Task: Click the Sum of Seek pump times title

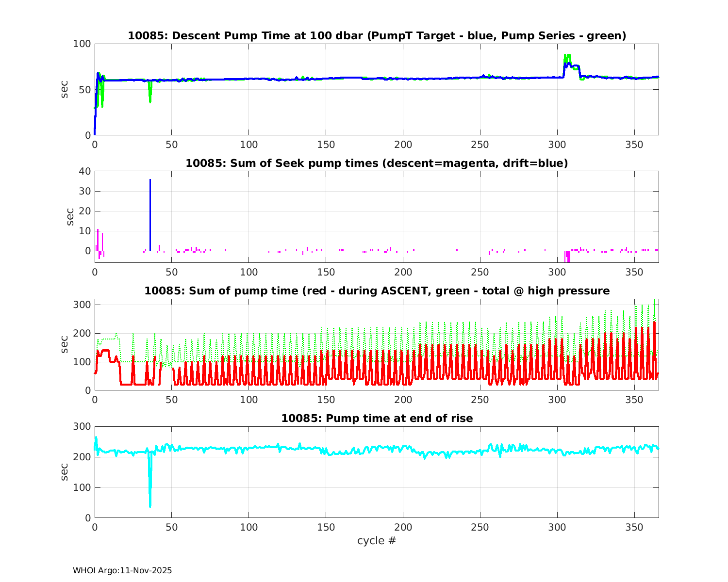Action: coord(377,163)
